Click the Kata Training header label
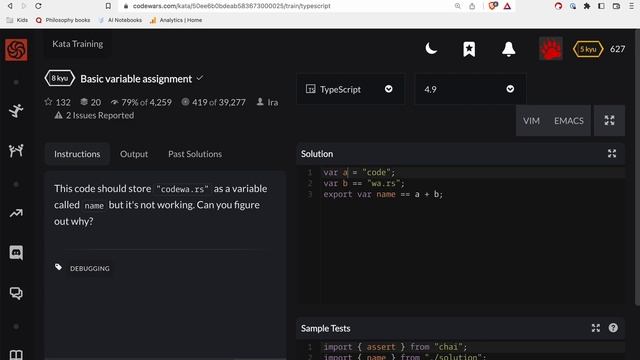The width and height of the screenshot is (640, 360). point(78,44)
